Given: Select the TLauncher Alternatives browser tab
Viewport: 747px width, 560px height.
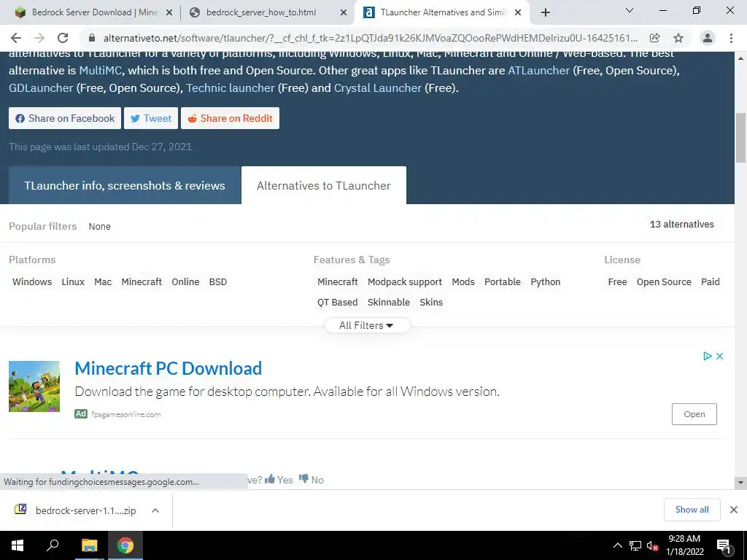Looking at the screenshot, I should (x=441, y=12).
